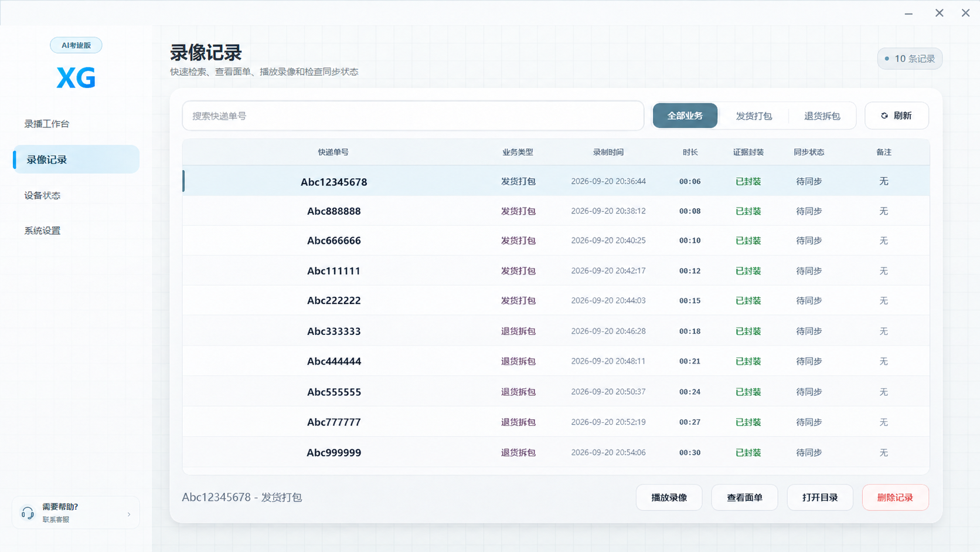980x552 pixels.
Task: Click the refresh arrow icon
Action: click(884, 116)
